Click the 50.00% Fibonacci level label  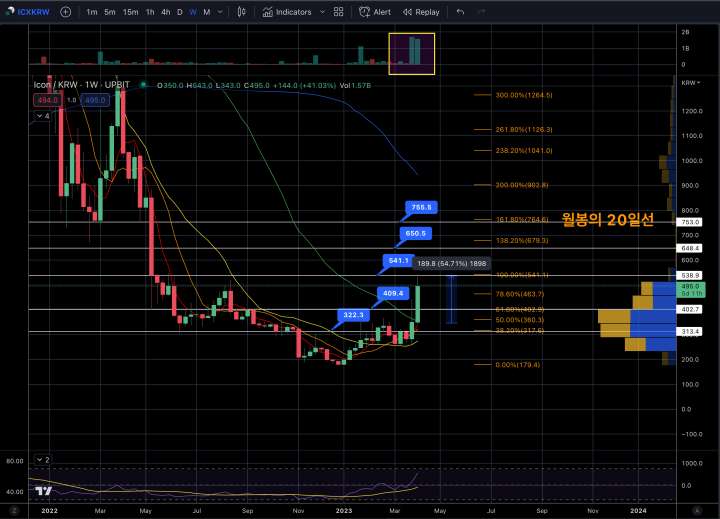[520, 320]
